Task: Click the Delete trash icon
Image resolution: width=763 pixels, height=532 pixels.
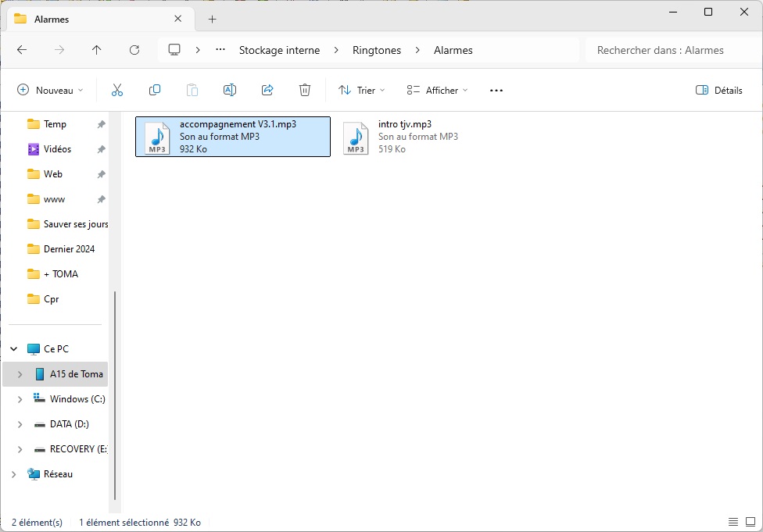Action: tap(305, 90)
